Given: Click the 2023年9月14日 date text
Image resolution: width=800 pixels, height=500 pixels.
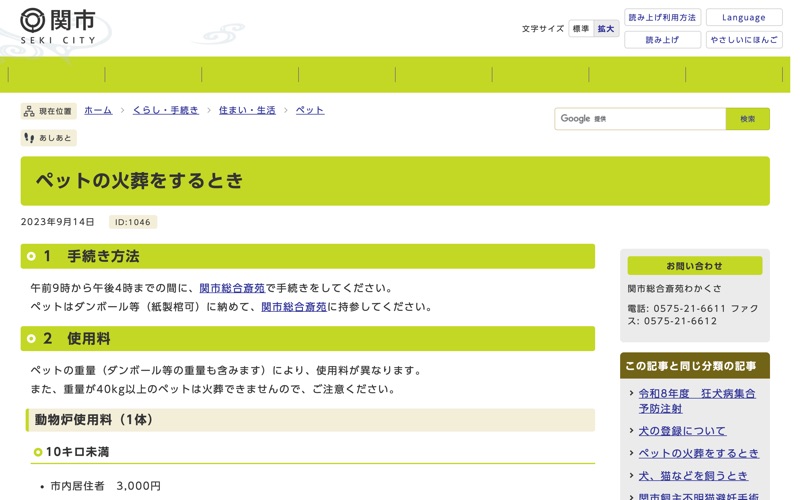Looking at the screenshot, I should pyautogui.click(x=58, y=222).
